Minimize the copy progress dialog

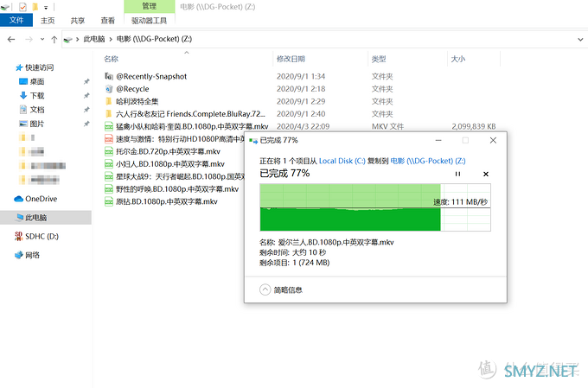tap(438, 140)
